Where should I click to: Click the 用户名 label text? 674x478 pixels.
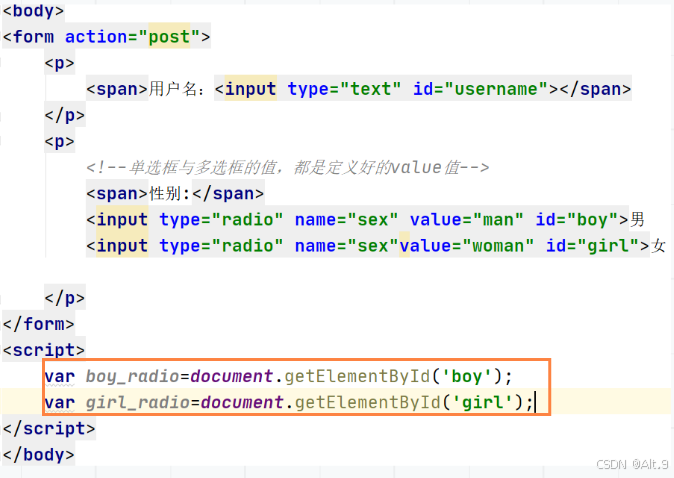tap(173, 89)
